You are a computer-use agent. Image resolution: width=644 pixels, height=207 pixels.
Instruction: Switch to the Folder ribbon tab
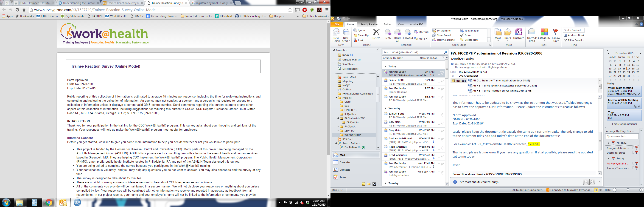click(x=387, y=24)
